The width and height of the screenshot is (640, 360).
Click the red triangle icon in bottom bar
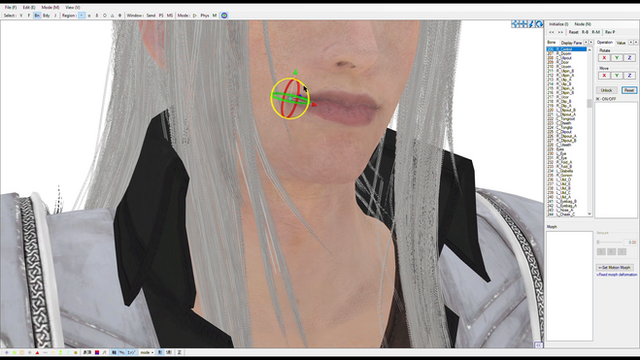[37, 352]
